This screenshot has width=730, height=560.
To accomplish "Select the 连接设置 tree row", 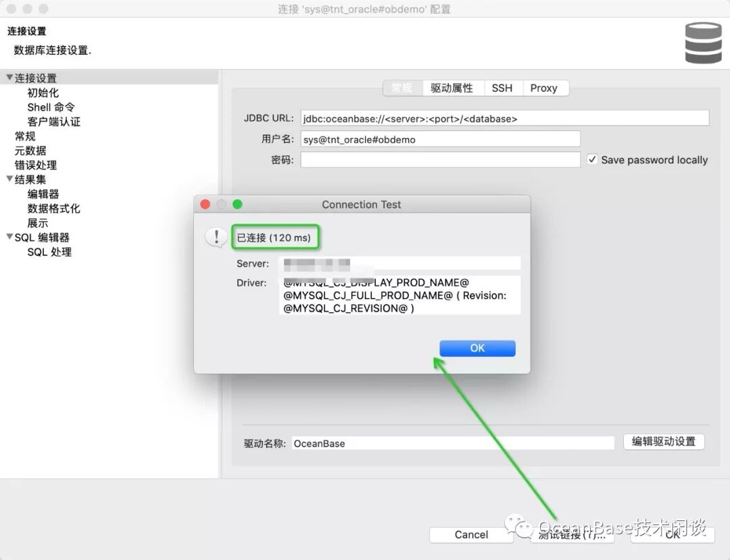I will [109, 78].
